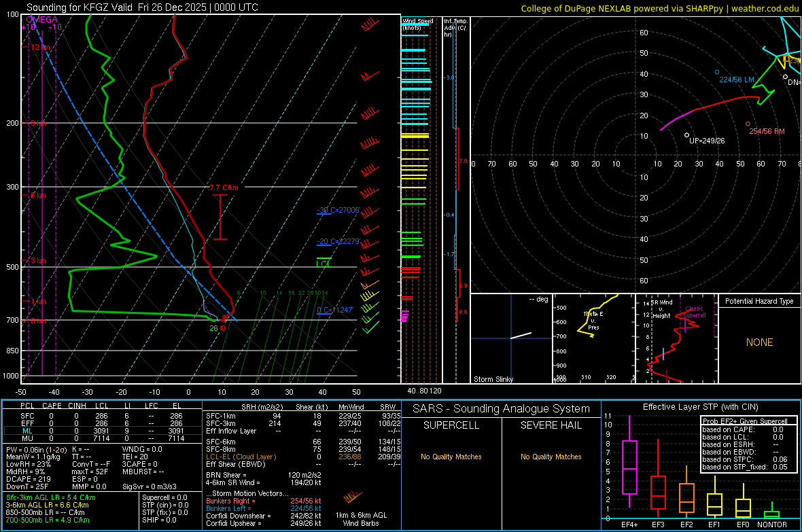The height and width of the screenshot is (532, 802).
Task: Click the MidRH = 9% value
Action: point(26,472)
